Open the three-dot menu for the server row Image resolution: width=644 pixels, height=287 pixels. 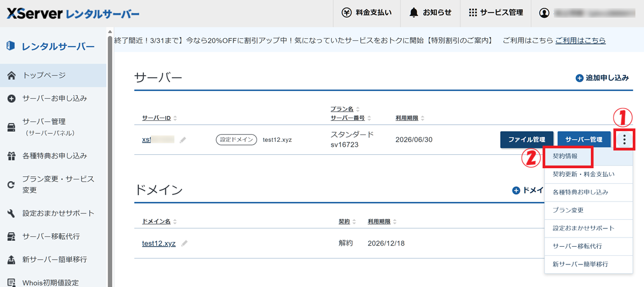(624, 140)
